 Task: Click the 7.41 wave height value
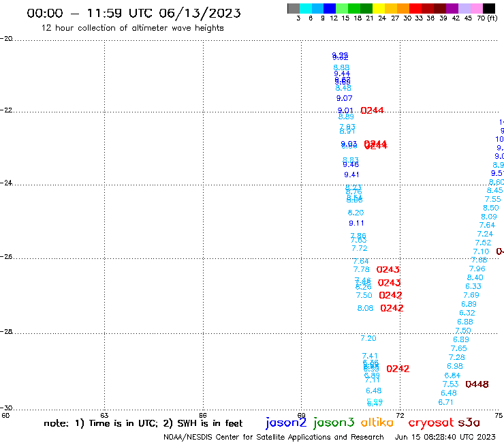coord(370,356)
